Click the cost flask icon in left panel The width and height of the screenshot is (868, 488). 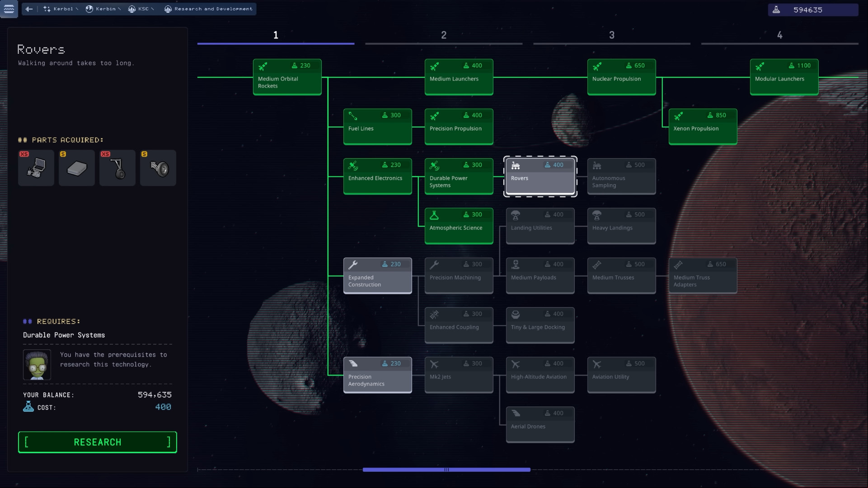click(28, 406)
